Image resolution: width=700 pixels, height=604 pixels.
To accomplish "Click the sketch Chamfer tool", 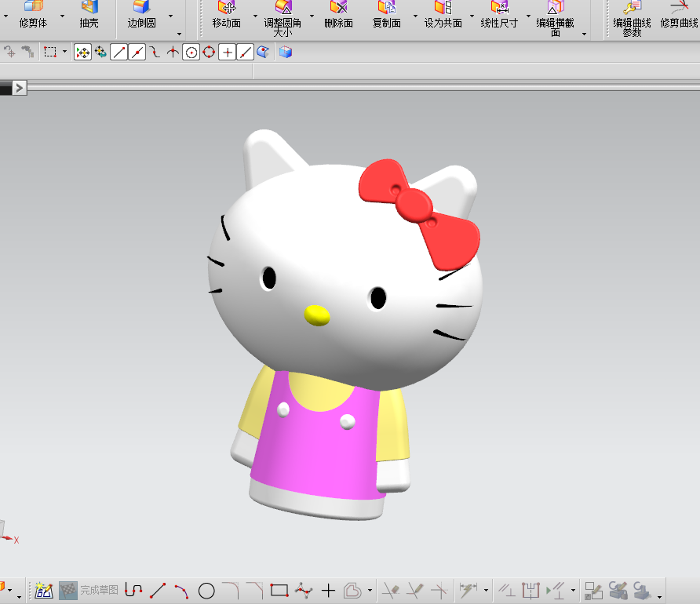I will [x=254, y=591].
